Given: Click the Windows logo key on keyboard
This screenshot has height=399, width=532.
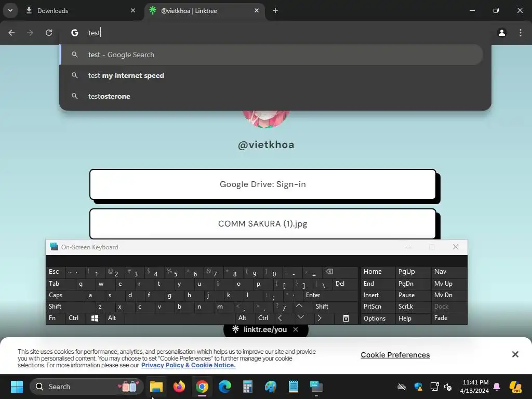Looking at the screenshot, I should coord(95,318).
